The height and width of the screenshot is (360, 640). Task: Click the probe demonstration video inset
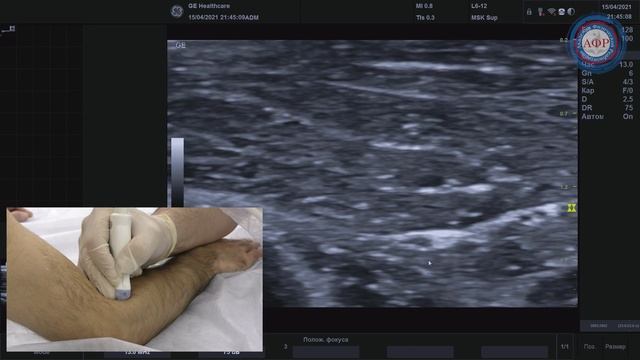point(135,280)
